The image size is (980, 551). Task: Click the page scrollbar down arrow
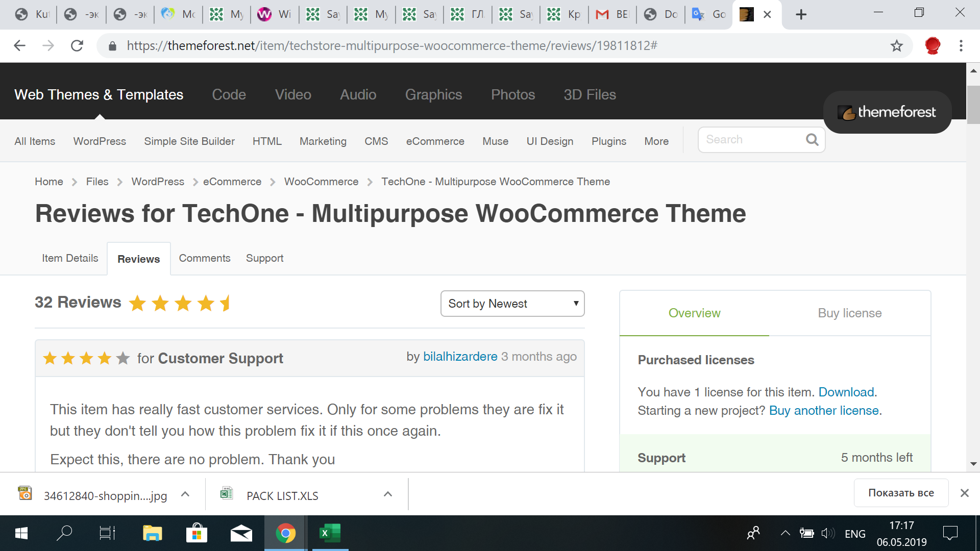973,464
